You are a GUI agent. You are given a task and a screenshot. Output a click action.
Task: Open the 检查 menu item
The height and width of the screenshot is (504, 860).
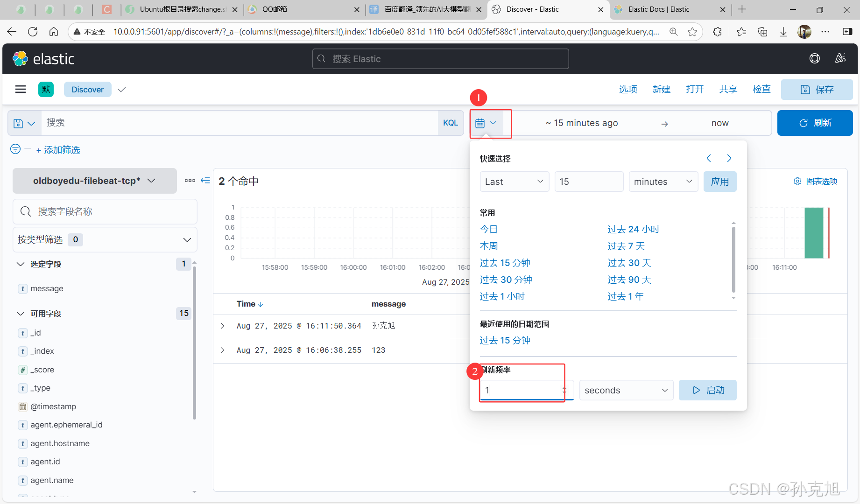[x=761, y=89]
